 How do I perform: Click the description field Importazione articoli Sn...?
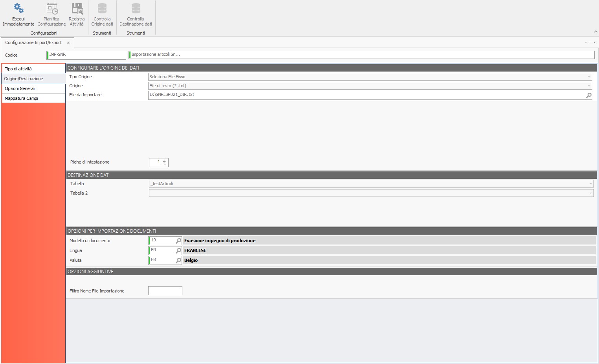click(362, 55)
